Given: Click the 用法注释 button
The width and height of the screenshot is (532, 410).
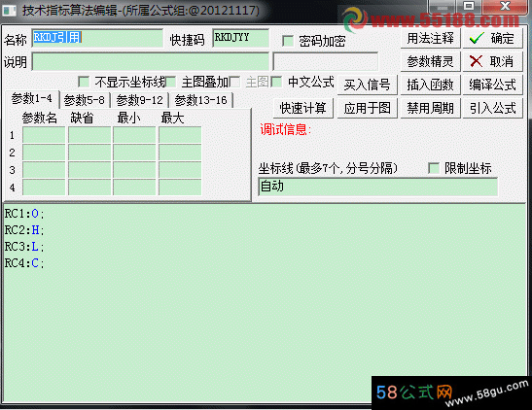Looking at the screenshot, I should (430, 38).
